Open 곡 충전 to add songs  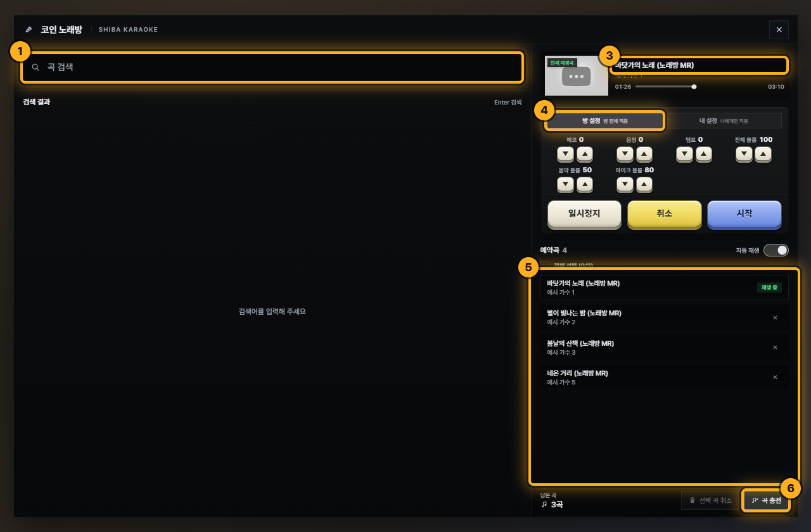pos(767,500)
